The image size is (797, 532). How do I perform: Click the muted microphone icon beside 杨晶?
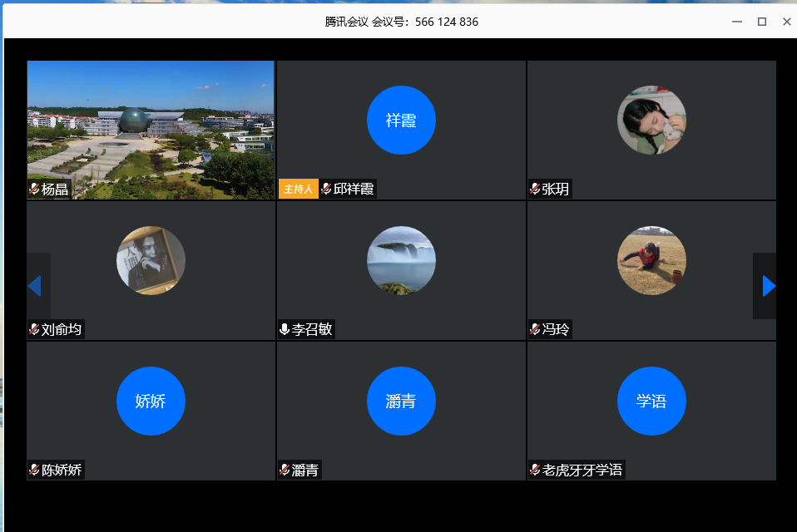34,190
